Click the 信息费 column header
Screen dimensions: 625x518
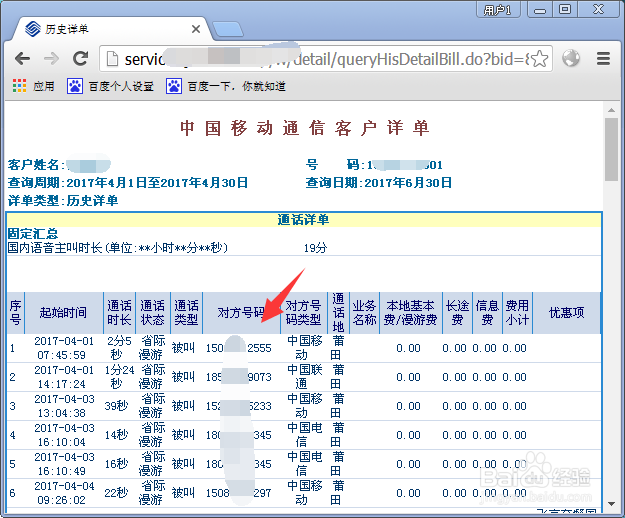point(487,313)
